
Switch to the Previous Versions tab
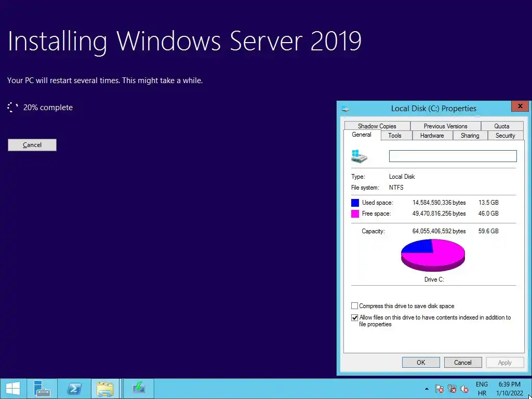pyautogui.click(x=445, y=126)
